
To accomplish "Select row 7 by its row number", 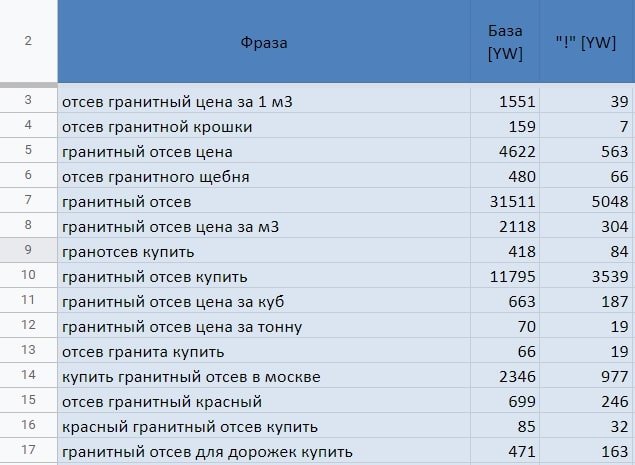I will (x=28, y=201).
